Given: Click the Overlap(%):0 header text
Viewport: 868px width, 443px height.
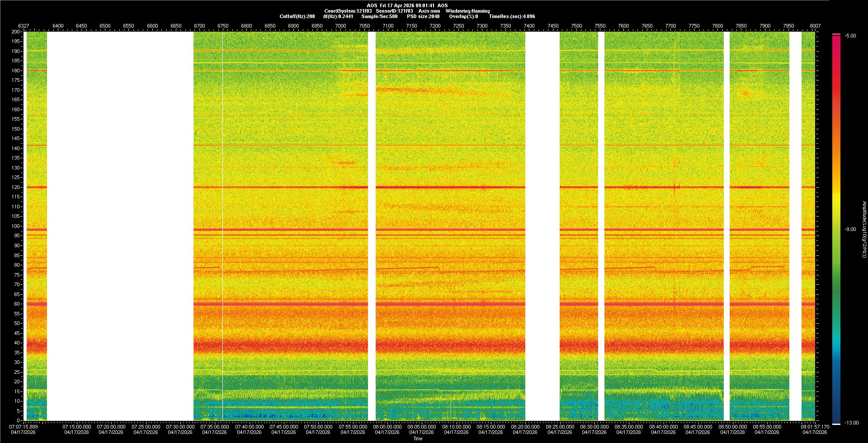Looking at the screenshot, I should (x=463, y=16).
